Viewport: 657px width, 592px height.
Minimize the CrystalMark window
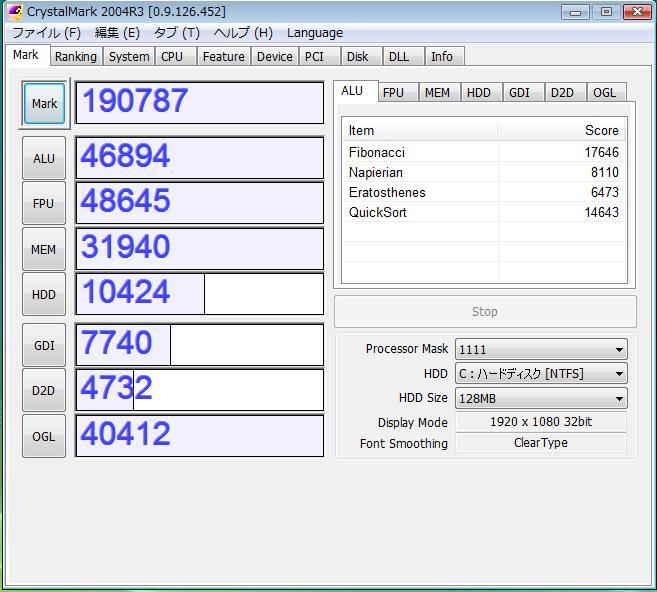click(575, 12)
